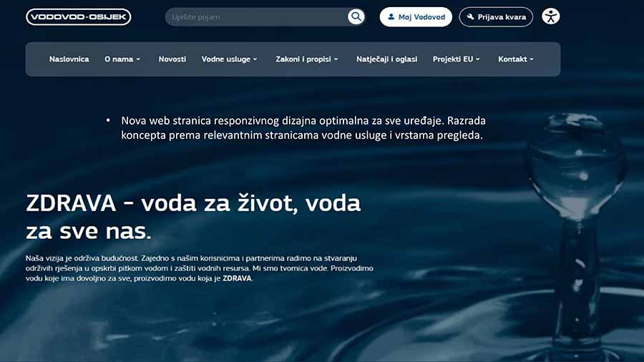Open the Novosti menu item
644x362 pixels.
point(172,59)
